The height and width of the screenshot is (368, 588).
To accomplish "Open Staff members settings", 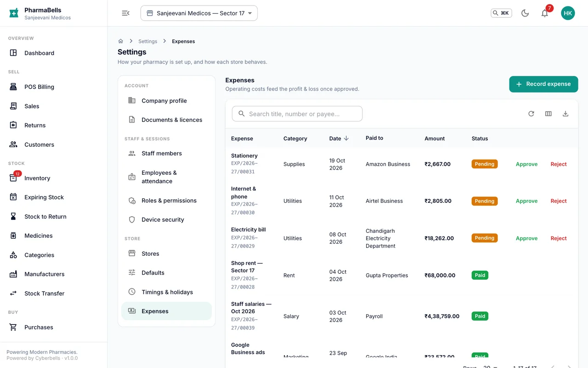I will pyautogui.click(x=166, y=154).
